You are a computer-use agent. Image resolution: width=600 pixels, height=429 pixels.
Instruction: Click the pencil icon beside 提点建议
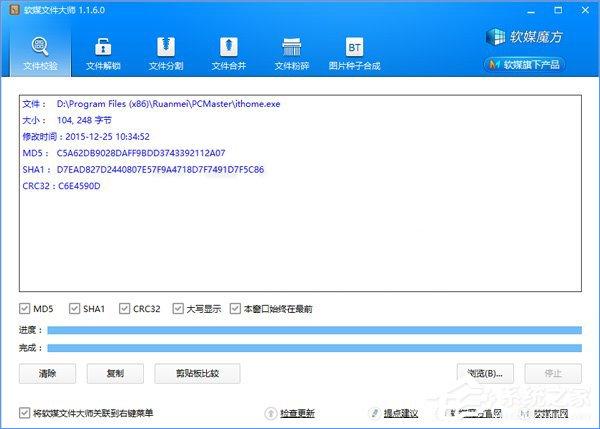(375, 413)
